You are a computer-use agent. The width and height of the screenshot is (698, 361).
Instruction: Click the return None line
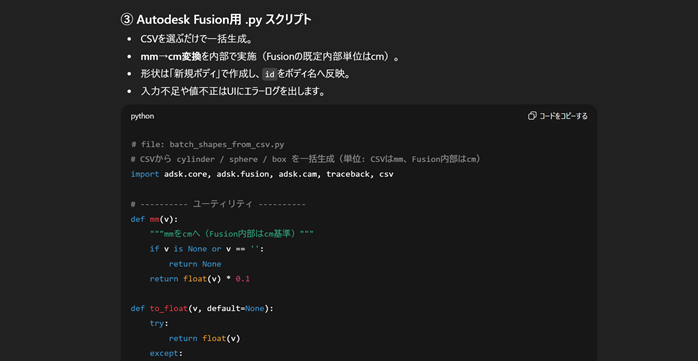[x=195, y=264]
